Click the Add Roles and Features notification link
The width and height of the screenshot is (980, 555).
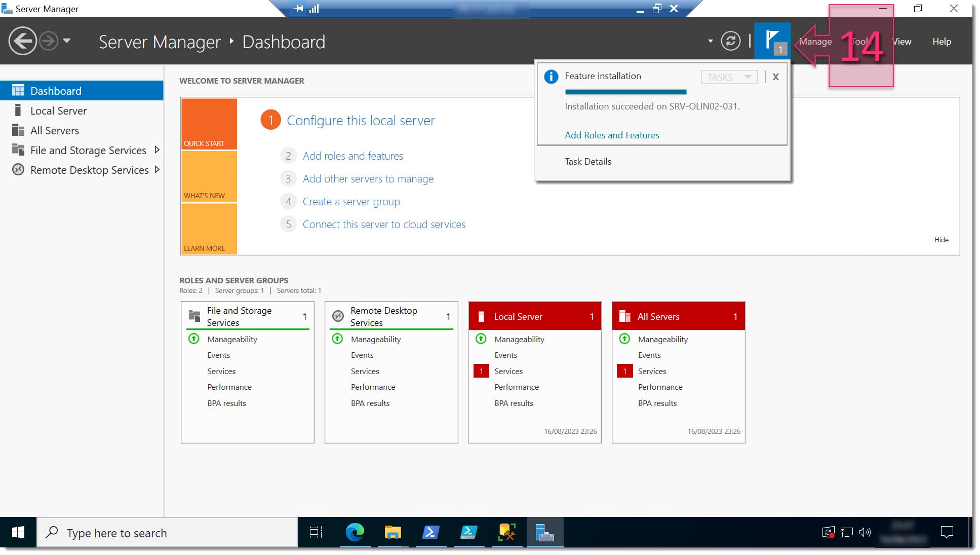[612, 135]
